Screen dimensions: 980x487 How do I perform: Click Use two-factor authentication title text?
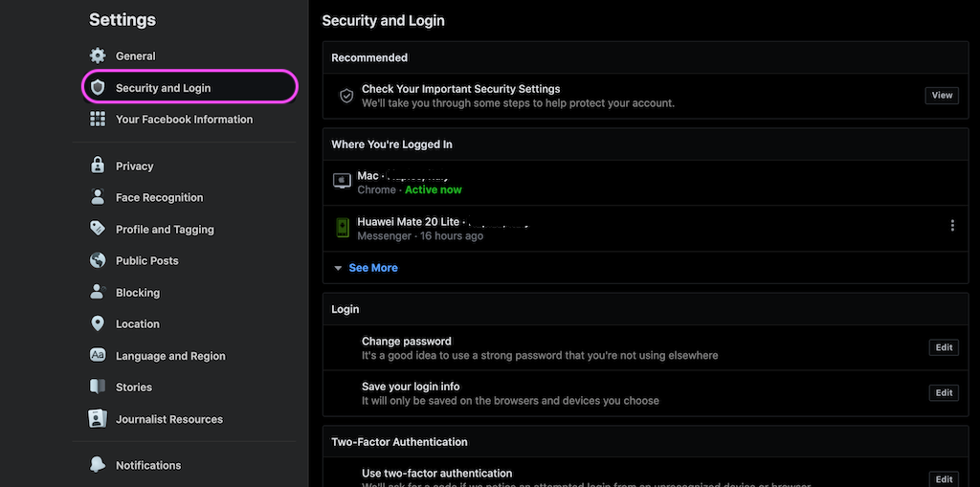436,473
